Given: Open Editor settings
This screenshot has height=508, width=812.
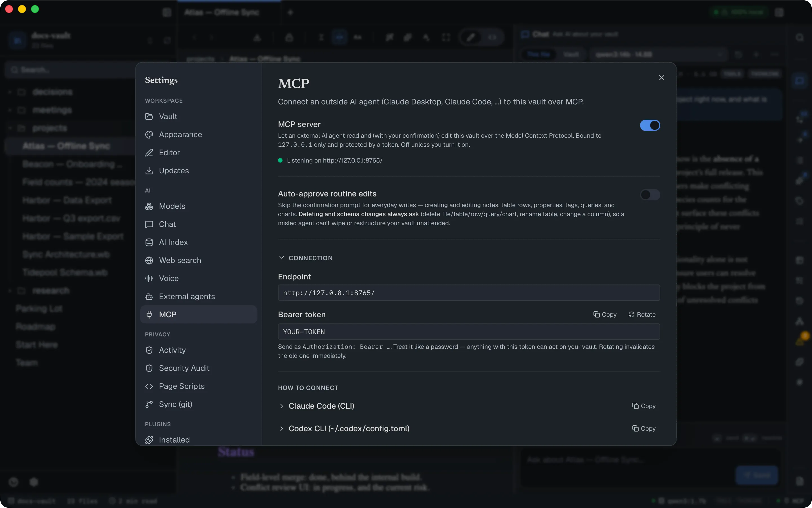Looking at the screenshot, I should pyautogui.click(x=199, y=152).
